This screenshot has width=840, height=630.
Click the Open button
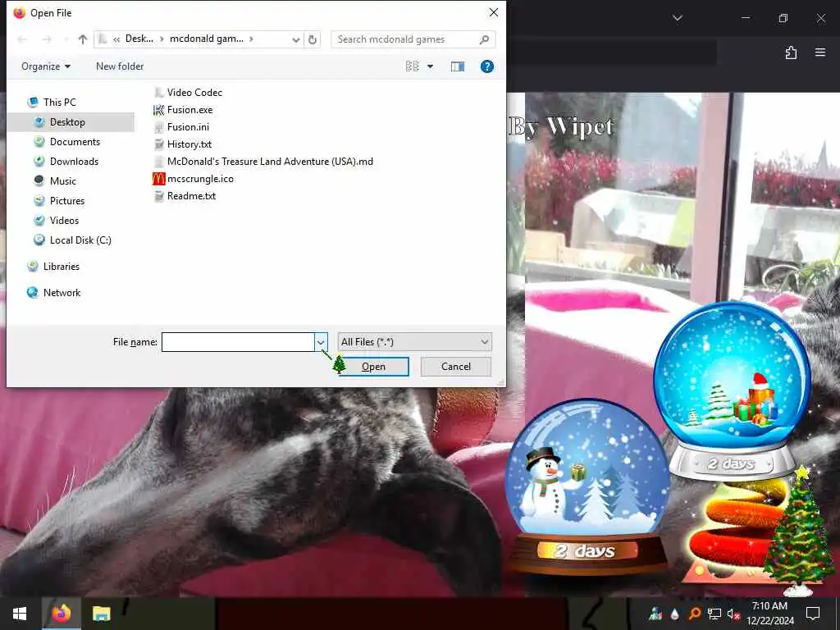(373, 367)
